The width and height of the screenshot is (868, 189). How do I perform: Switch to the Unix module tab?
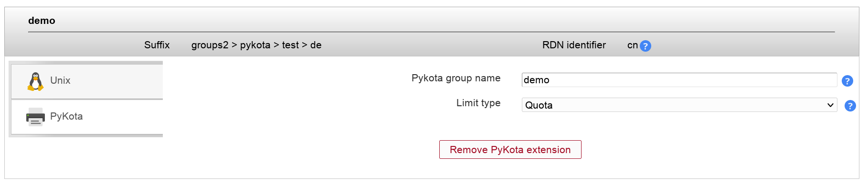pos(87,81)
